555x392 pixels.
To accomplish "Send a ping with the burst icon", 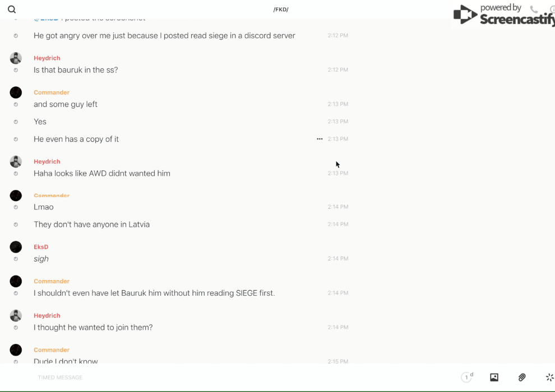I will [x=549, y=377].
